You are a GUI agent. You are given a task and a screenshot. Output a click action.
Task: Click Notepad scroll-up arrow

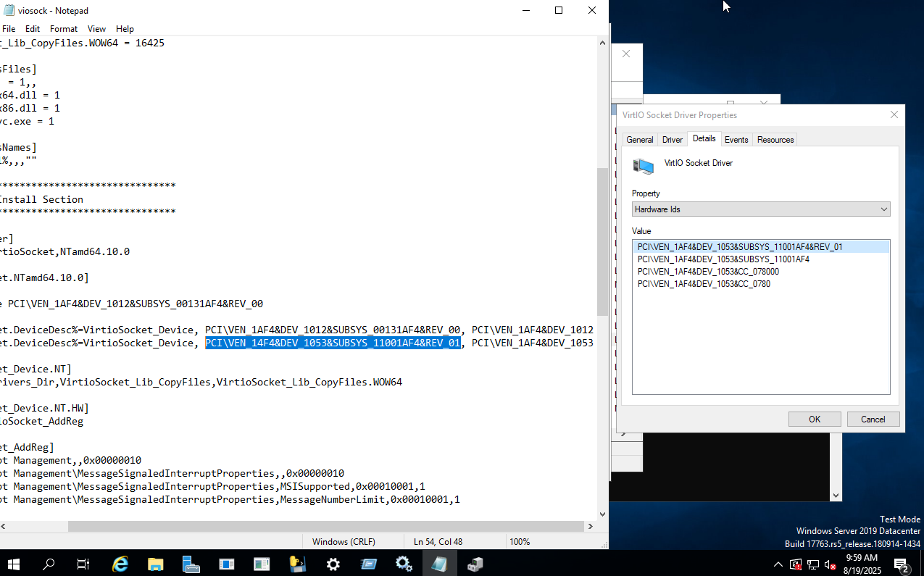pyautogui.click(x=602, y=43)
